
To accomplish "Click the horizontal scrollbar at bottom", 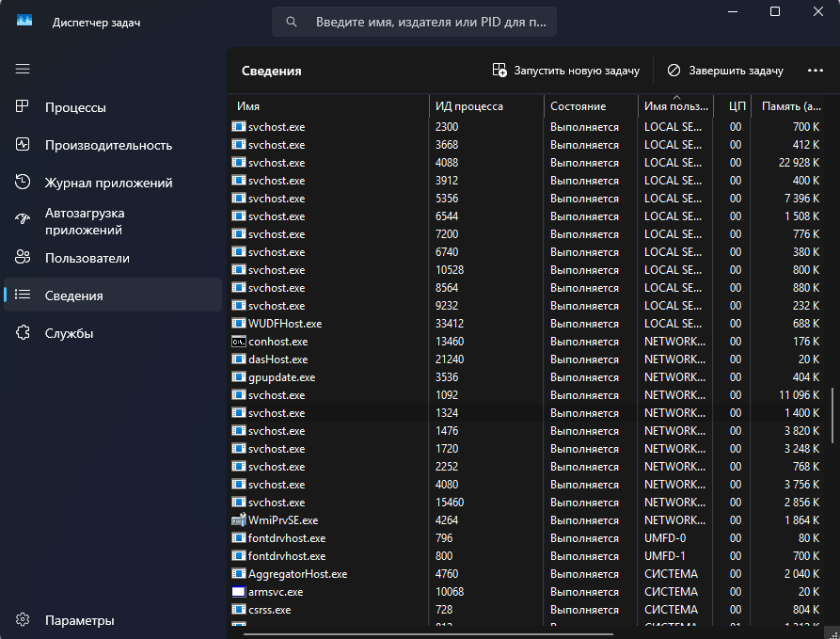I will tap(429, 634).
